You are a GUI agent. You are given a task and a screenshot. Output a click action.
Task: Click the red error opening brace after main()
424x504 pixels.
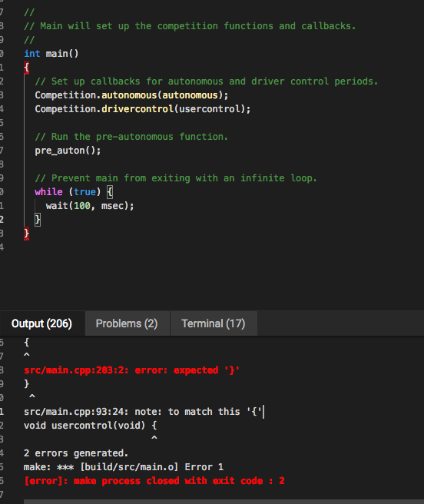26,68
